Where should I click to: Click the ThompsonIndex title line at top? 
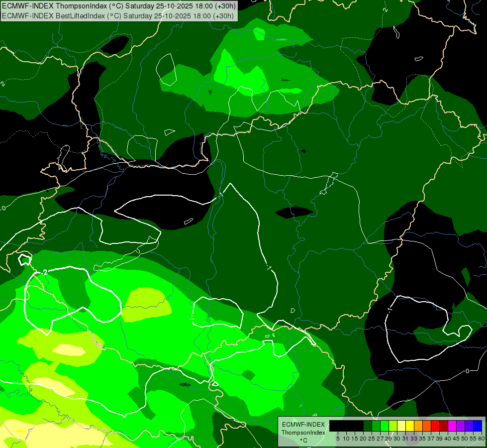(x=119, y=5)
